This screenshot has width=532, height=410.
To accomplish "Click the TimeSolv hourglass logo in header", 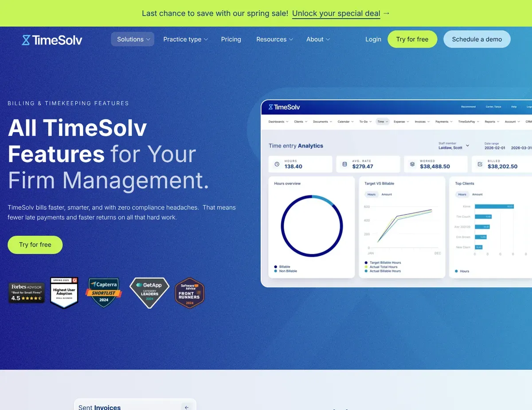I will coord(52,40).
